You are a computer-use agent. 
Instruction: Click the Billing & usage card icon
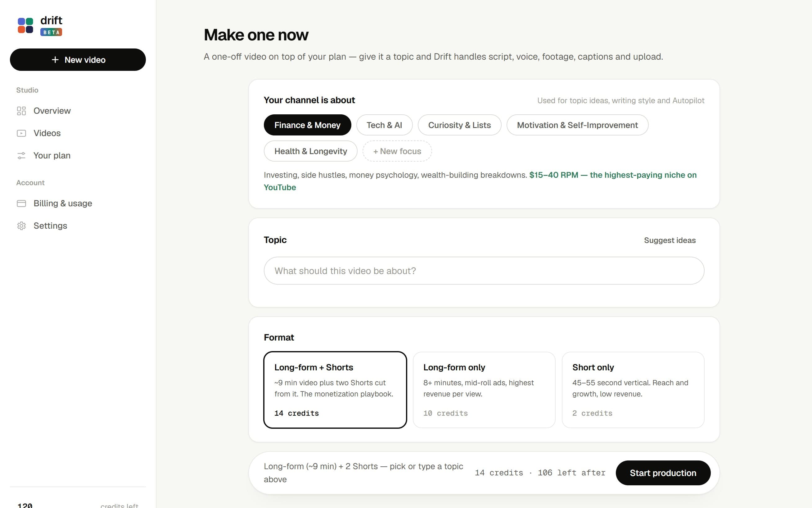click(21, 203)
